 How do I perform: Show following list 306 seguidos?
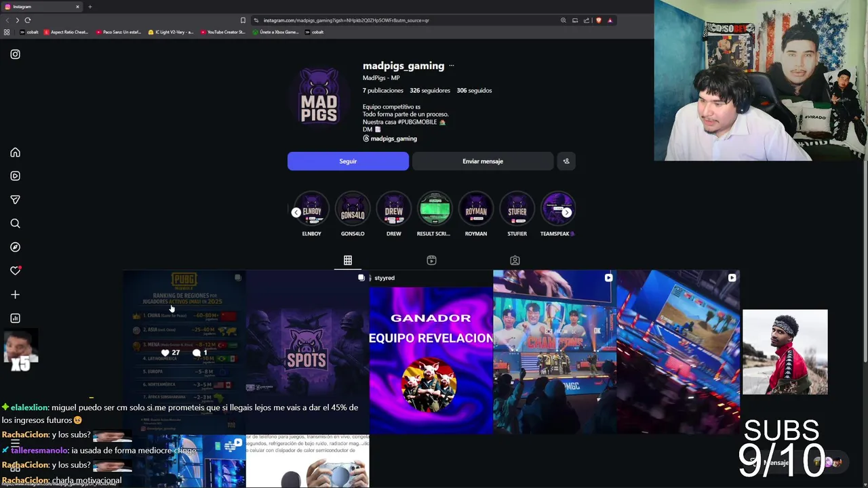coord(474,90)
